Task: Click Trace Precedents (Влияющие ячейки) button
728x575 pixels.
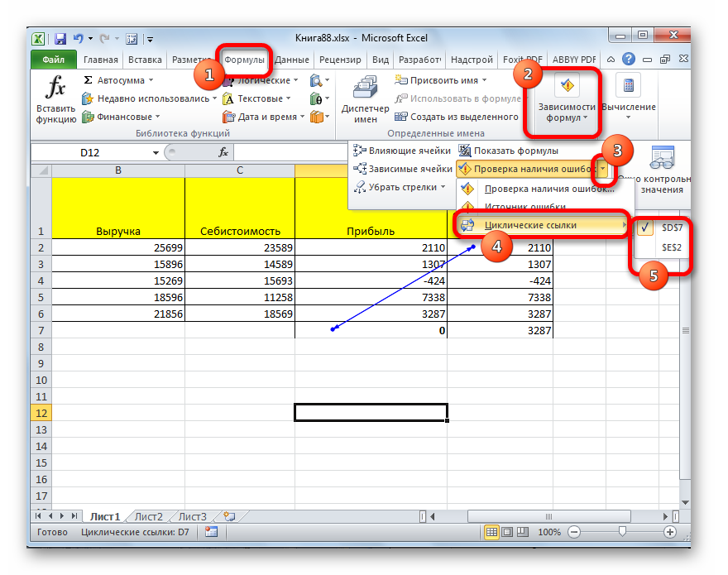Action: pyautogui.click(x=402, y=151)
